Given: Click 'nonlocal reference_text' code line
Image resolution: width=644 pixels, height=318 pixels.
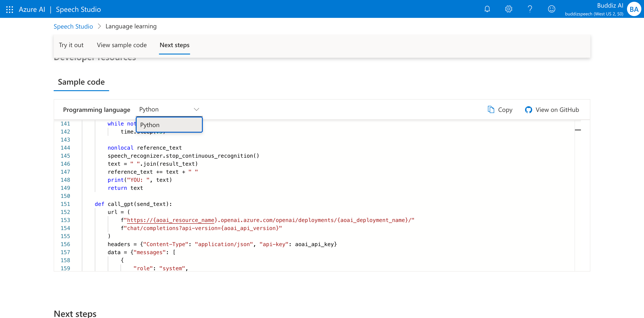Looking at the screenshot, I should 145,148.
